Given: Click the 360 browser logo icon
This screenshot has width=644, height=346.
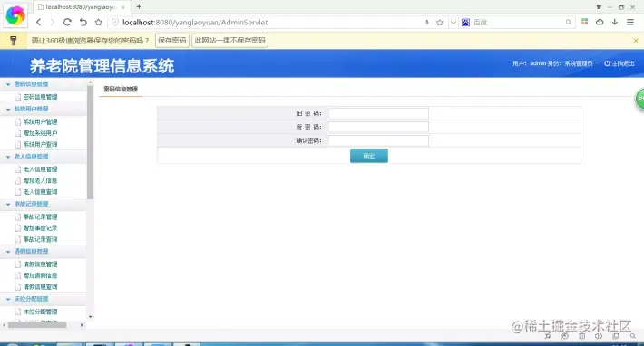Looking at the screenshot, I should (x=15, y=15).
